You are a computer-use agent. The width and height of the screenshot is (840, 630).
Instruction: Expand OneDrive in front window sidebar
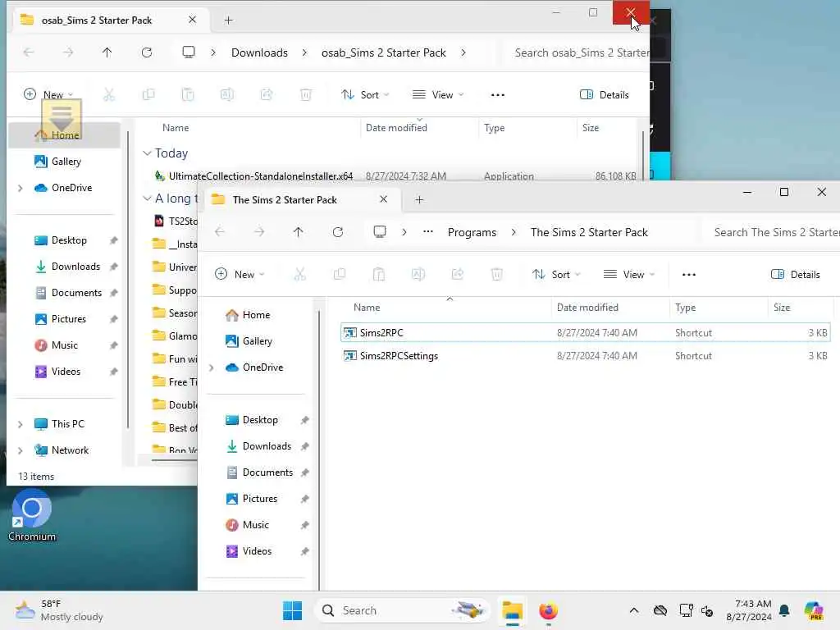tap(211, 367)
